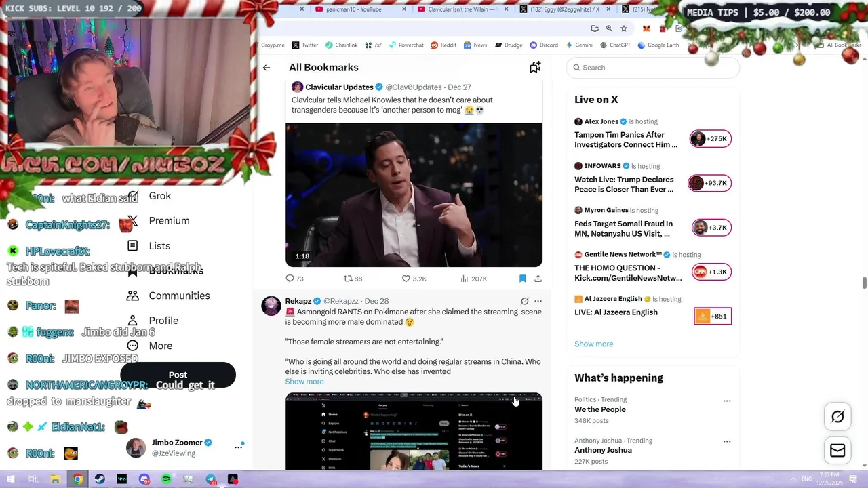
Task: Share the Clavicular Updates post
Action: (x=538, y=279)
